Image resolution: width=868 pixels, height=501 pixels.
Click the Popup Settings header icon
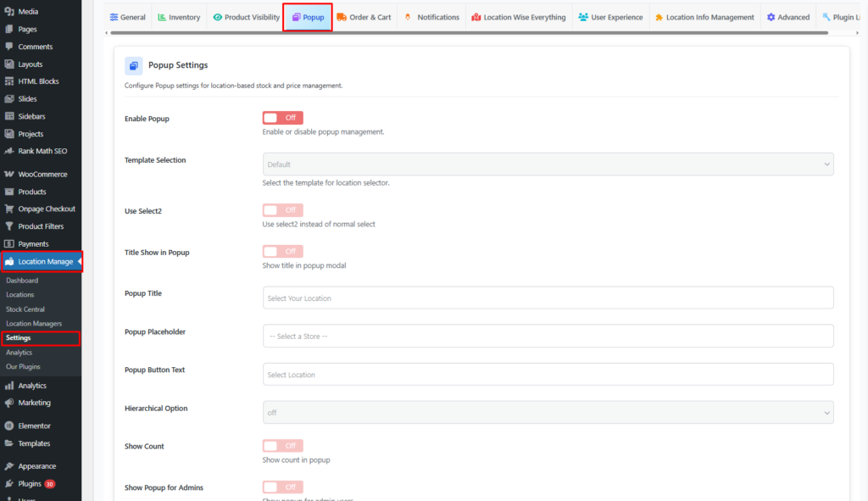click(x=133, y=65)
